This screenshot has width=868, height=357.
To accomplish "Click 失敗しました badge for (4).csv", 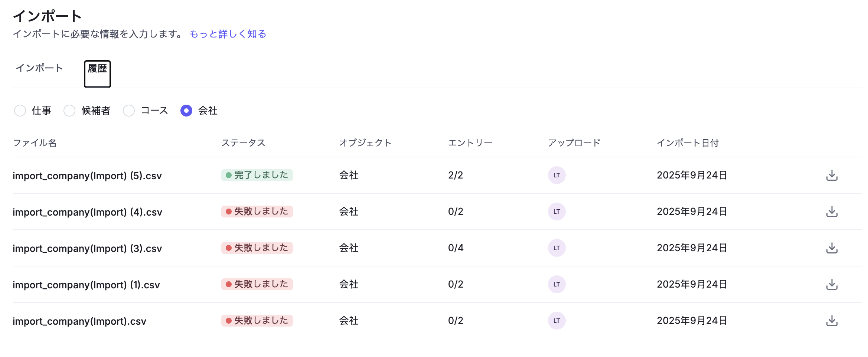I will pos(257,212).
